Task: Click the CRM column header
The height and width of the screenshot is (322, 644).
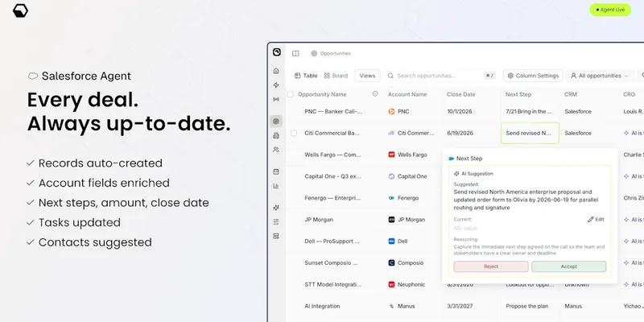Action: (x=571, y=94)
